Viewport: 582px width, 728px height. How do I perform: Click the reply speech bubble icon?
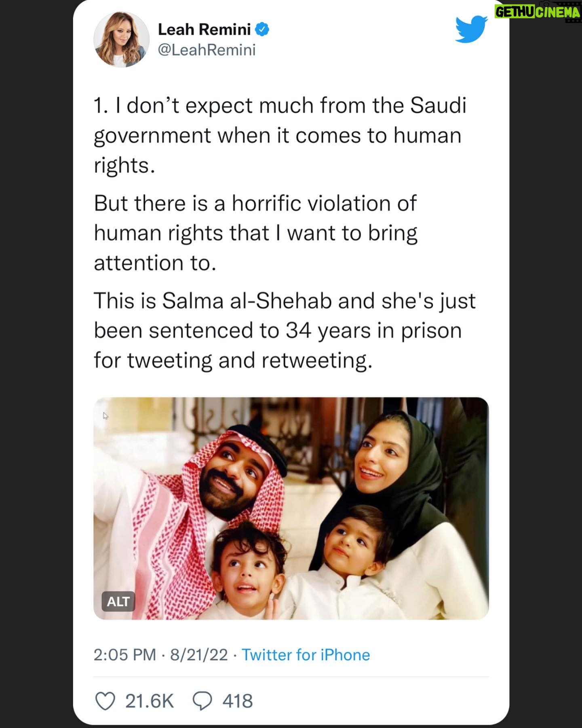pos(202,701)
